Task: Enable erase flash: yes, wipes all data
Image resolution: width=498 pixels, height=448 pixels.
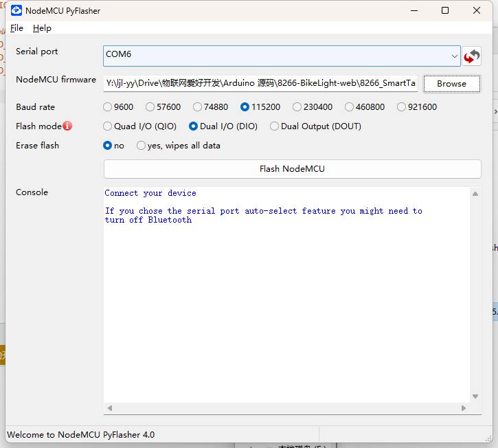Action: [142, 146]
